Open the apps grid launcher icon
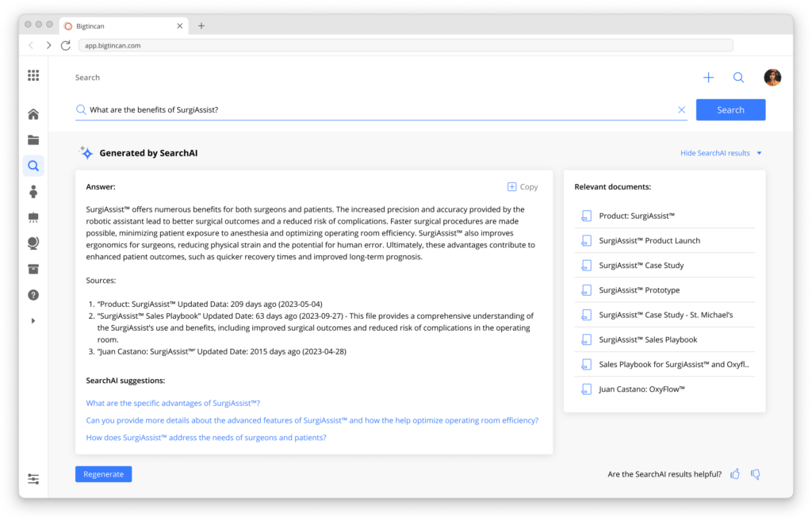 (33, 75)
